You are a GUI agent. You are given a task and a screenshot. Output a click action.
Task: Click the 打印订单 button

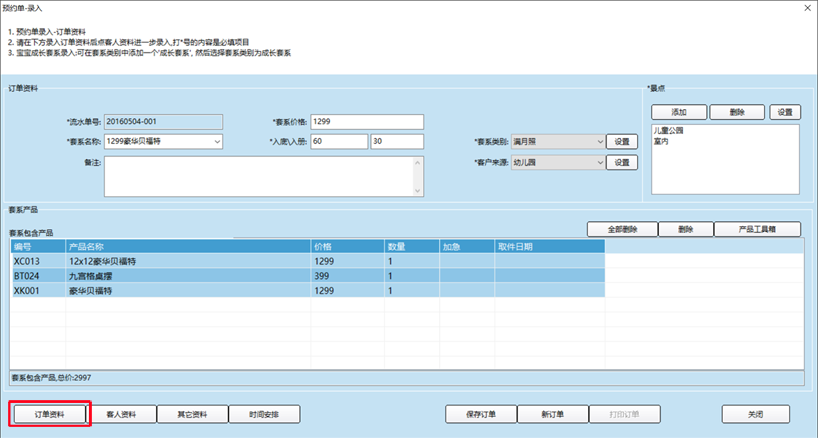pyautogui.click(x=624, y=414)
